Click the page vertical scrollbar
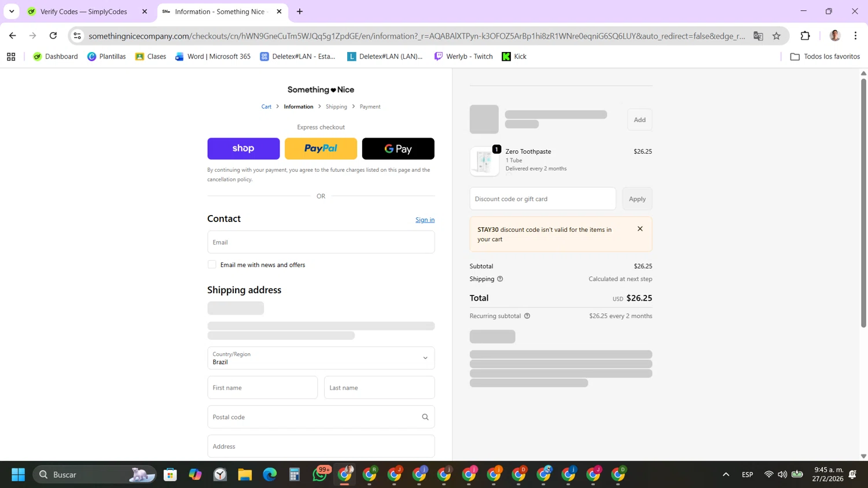 (863, 202)
